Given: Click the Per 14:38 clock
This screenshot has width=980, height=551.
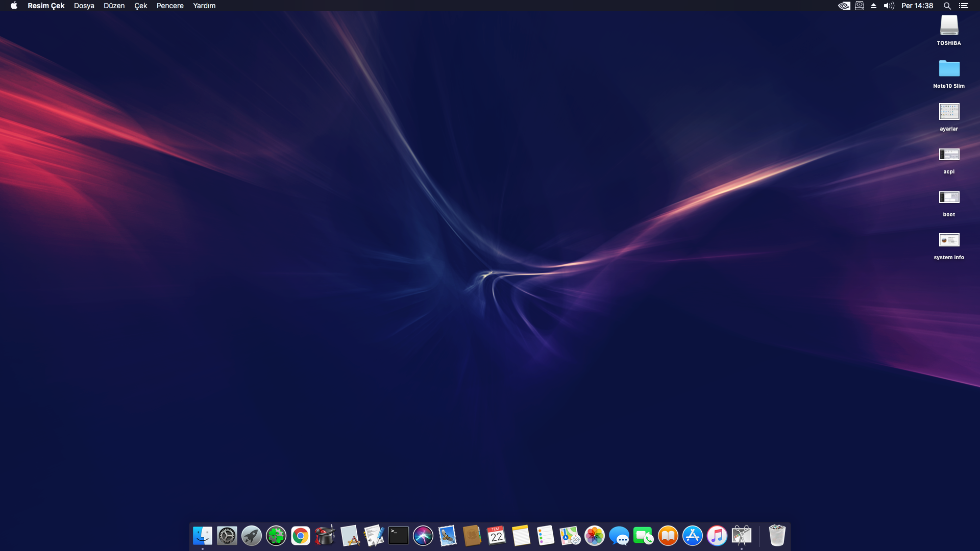Looking at the screenshot, I should click(x=917, y=6).
